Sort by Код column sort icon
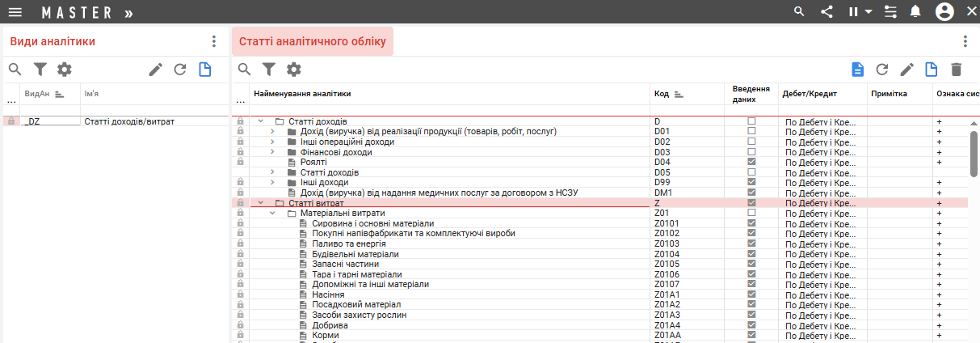 (x=679, y=94)
